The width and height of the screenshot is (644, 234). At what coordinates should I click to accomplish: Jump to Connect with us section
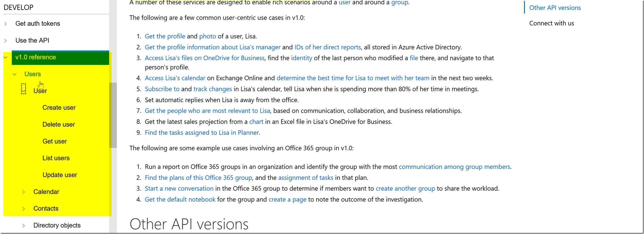coord(552,23)
